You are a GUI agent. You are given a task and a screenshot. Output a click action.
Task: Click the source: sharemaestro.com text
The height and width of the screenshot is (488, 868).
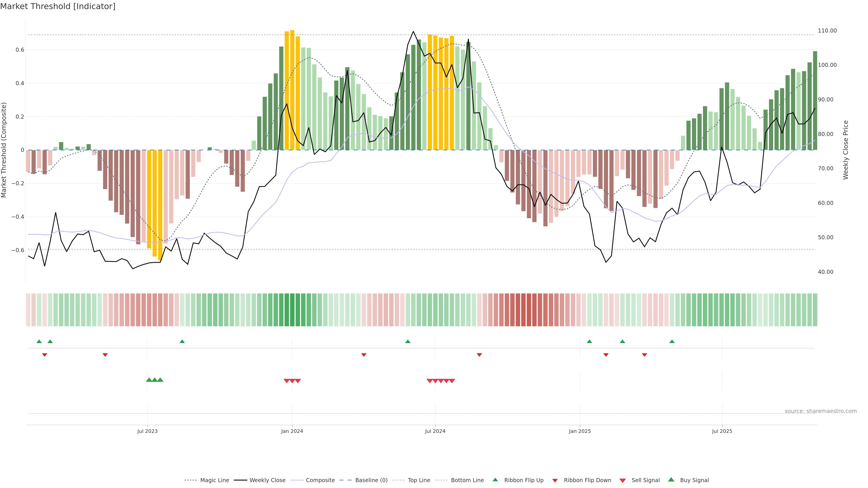821,411
